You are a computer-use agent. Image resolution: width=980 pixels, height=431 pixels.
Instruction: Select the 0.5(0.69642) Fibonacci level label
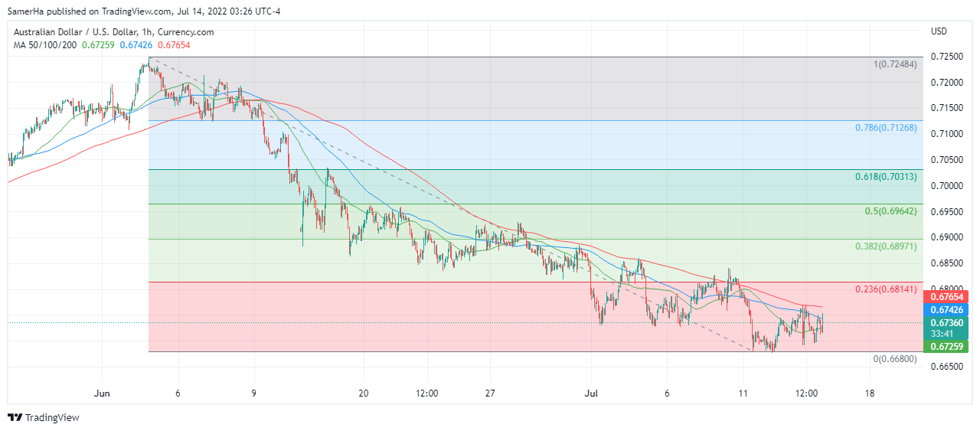coord(890,211)
